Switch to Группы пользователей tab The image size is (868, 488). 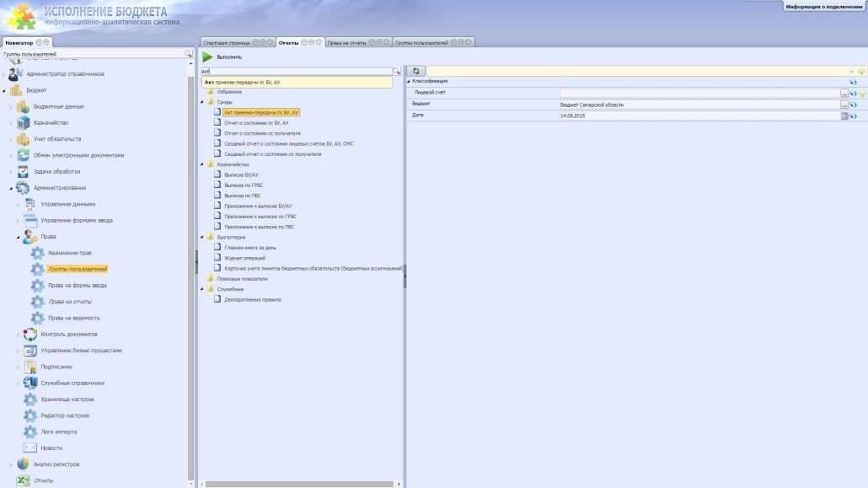click(x=421, y=43)
